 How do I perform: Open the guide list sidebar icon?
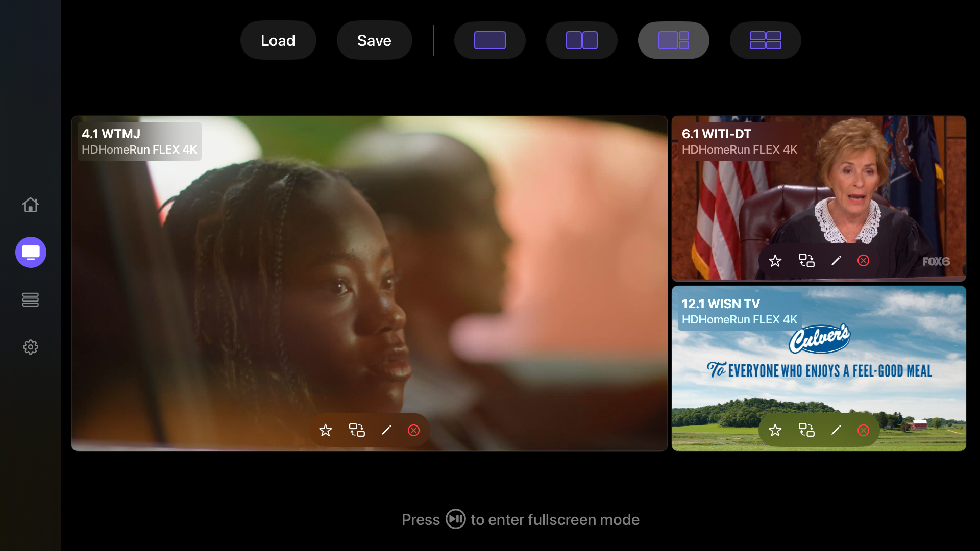point(31,299)
